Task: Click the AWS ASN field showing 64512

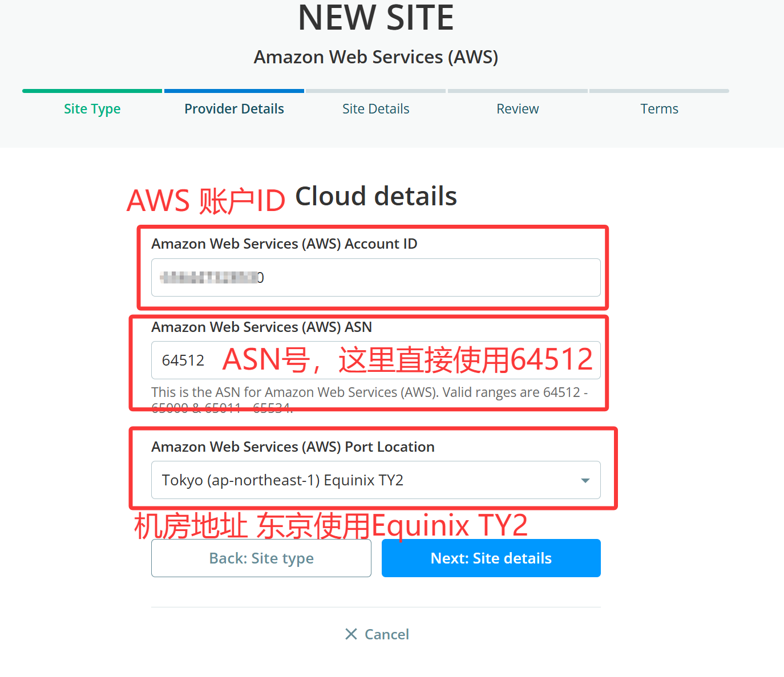Action: (x=375, y=360)
